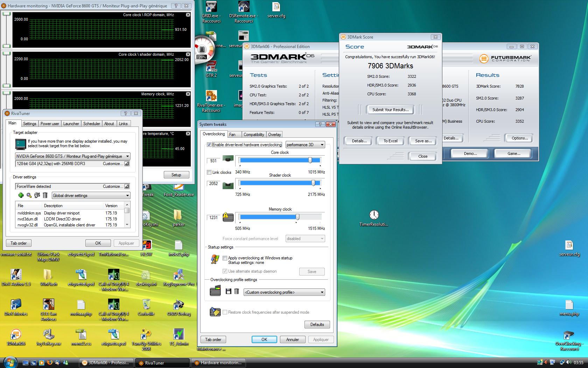Toggle Restore clock frequencies after suspended mode
This screenshot has width=588, height=368.
[x=225, y=312]
